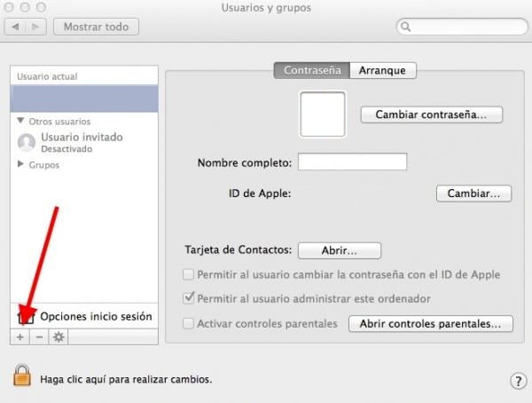Click the lock to make changes
Screen dimensions: 532x403
pyautogui.click(x=22, y=375)
